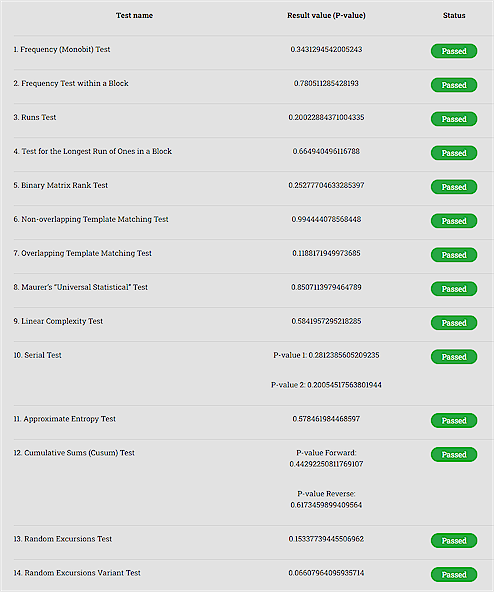Click Passed badge for Overlapping Template Matching Test
Image resolution: width=495 pixels, height=593 pixels.
point(453,255)
